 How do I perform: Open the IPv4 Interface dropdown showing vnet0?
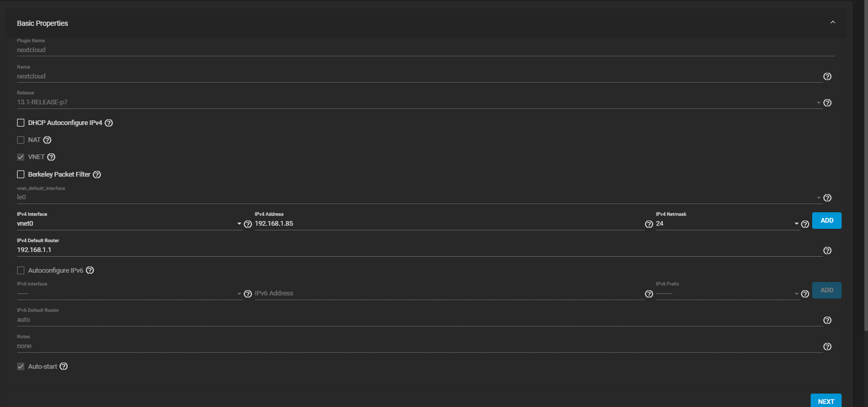[129, 224]
